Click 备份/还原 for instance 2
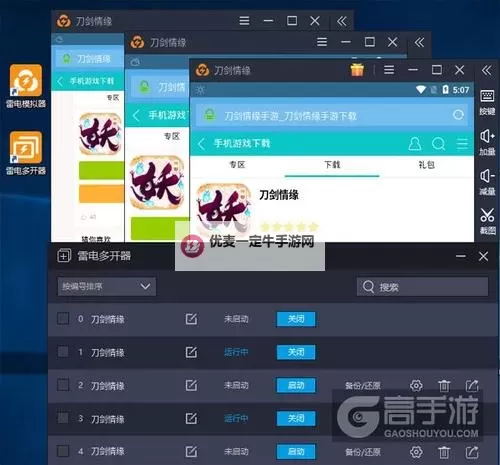The image size is (500, 465). (x=363, y=386)
